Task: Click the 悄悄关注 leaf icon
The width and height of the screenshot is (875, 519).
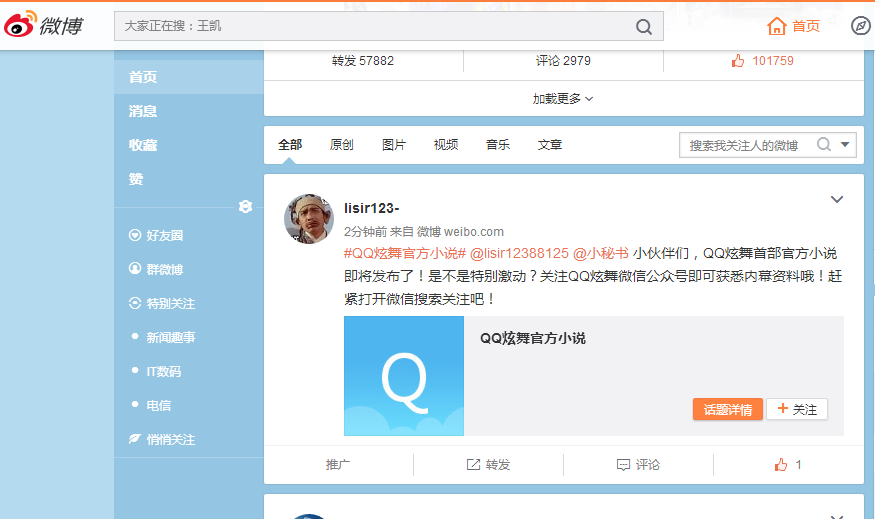Action: (134, 439)
